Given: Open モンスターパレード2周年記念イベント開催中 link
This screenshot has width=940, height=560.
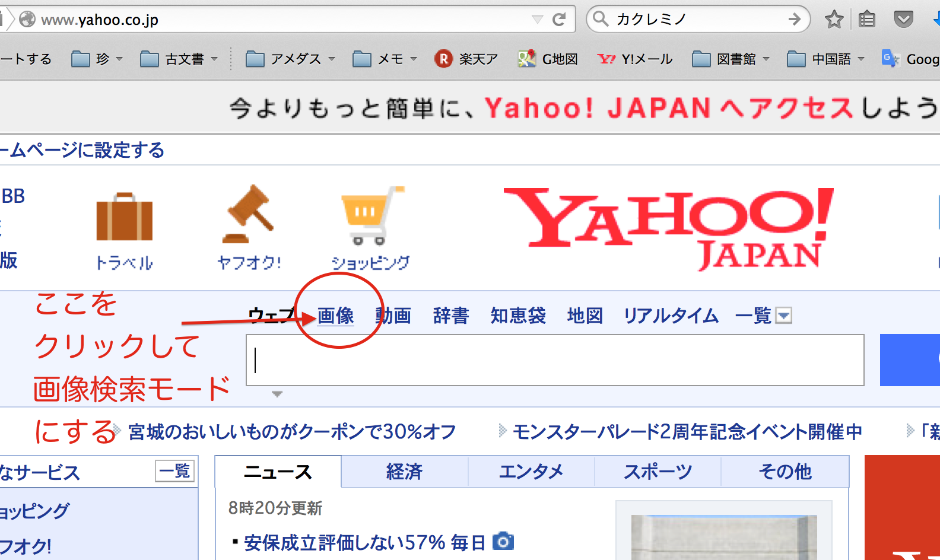Looking at the screenshot, I should (687, 431).
